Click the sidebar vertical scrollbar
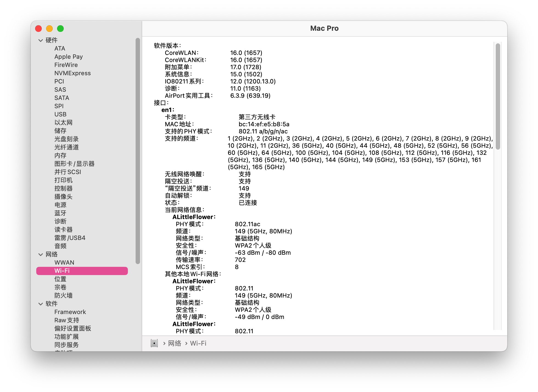 [x=138, y=151]
